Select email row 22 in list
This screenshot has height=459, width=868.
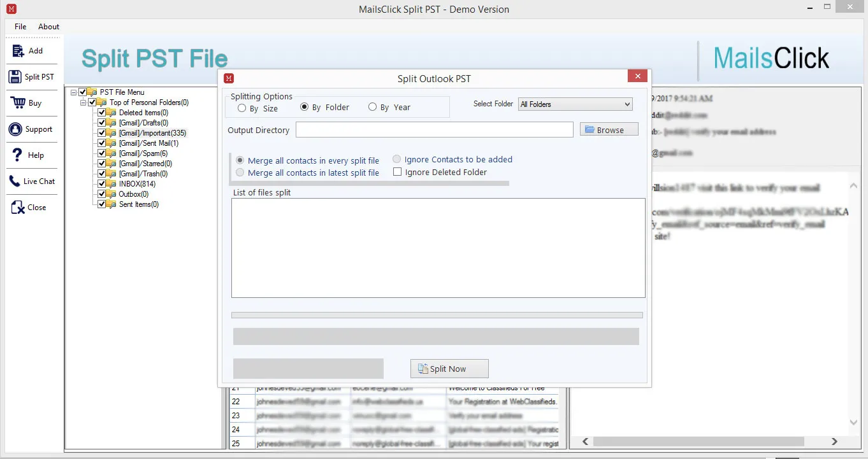(394, 402)
